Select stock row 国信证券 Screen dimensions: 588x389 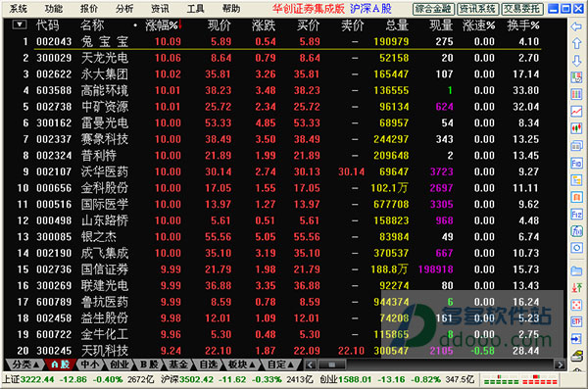[x=278, y=269]
